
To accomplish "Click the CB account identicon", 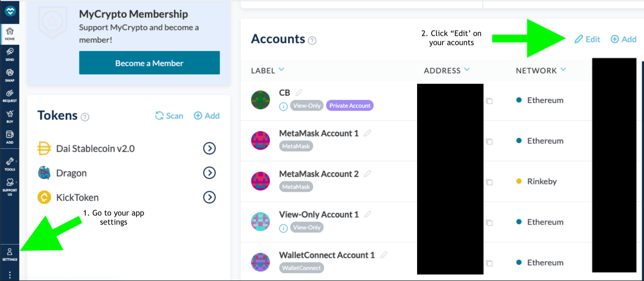I will click(x=261, y=100).
